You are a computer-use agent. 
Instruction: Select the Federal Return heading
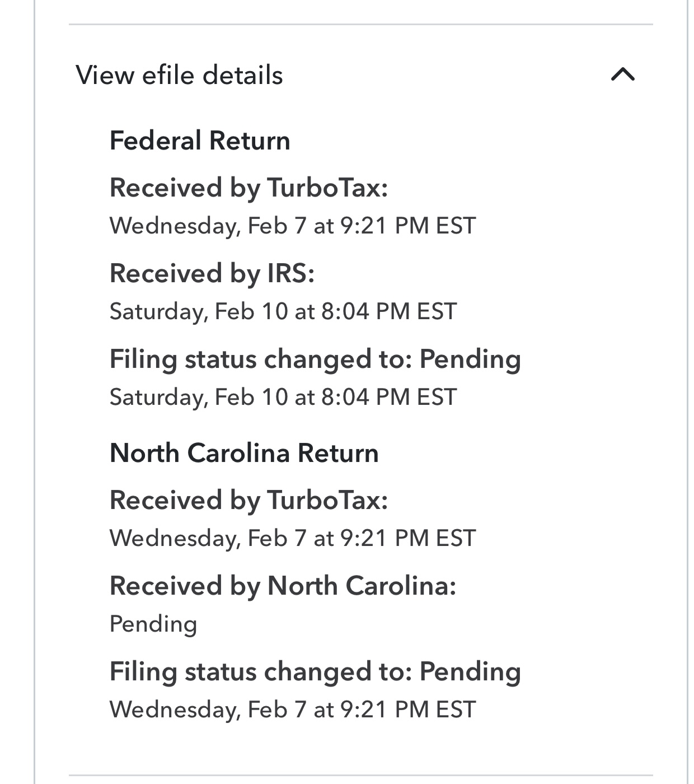pyautogui.click(x=200, y=141)
